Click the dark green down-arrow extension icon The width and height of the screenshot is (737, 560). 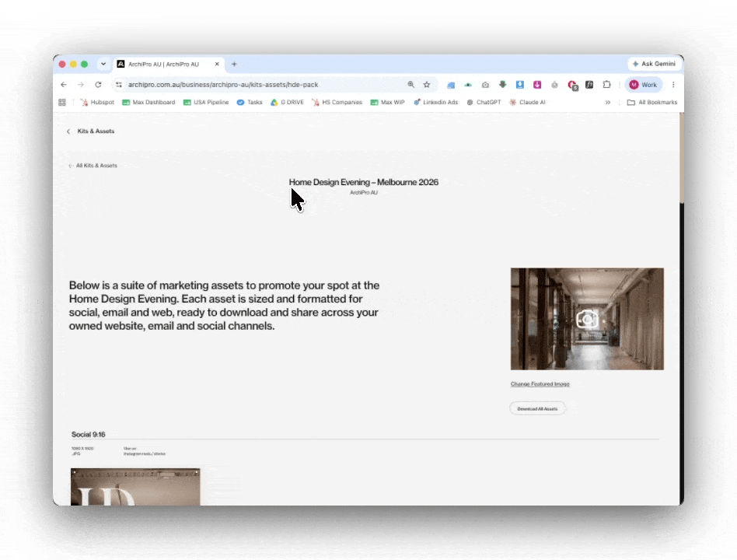502,85
